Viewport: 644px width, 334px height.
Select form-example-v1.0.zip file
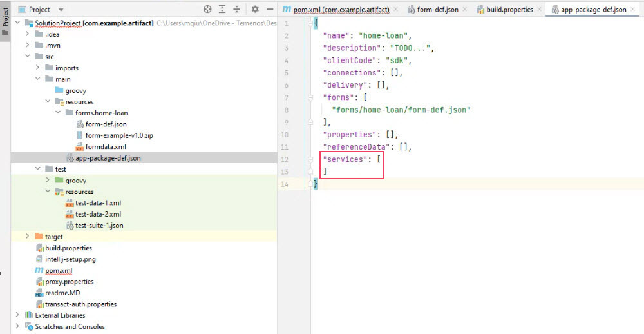click(x=119, y=135)
